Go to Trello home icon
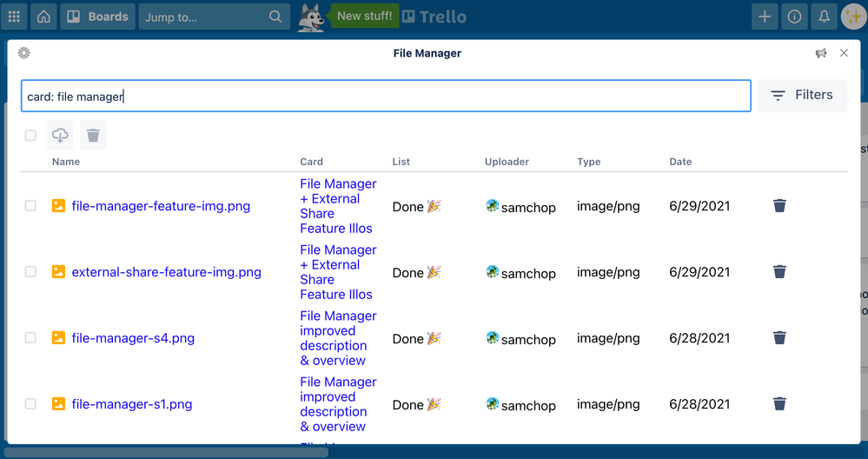Viewport: 868px width, 459px height. [x=43, y=17]
